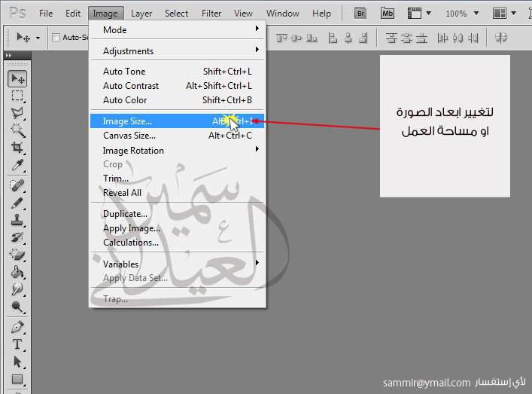This screenshot has width=532, height=394.
Task: Choose Auto Contrast from the Image menu
Action: click(x=178, y=86)
